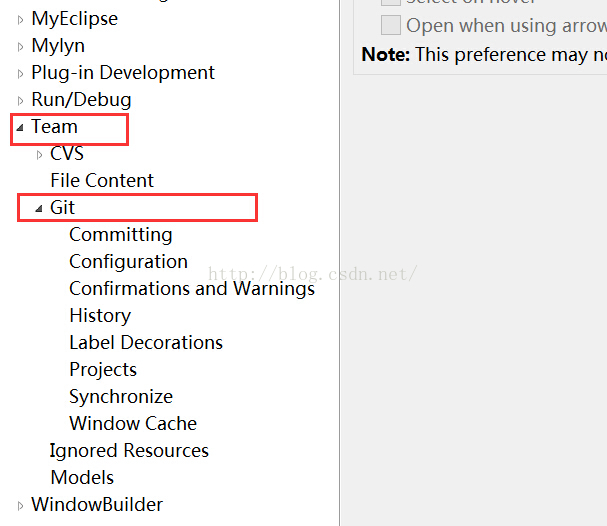Open the CVS preferences page
Screen dimensions: 607x526
coord(67,153)
